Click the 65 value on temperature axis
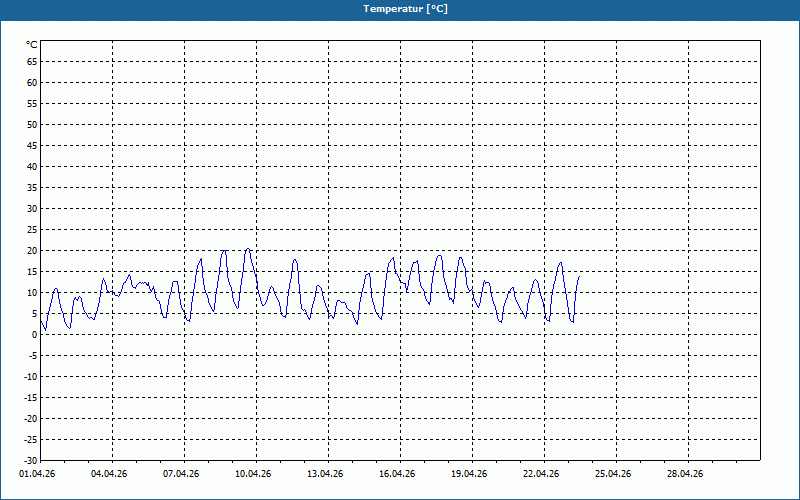The height and width of the screenshot is (500, 800). click(31, 61)
